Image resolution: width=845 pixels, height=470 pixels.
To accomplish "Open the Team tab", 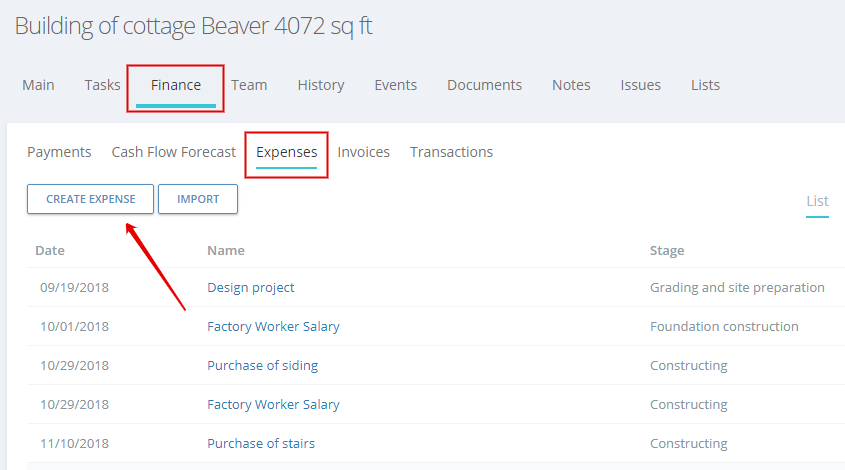I will coord(249,85).
